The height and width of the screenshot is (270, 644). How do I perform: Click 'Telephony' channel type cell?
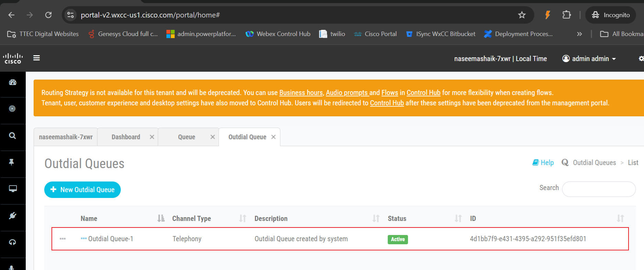coord(187,239)
